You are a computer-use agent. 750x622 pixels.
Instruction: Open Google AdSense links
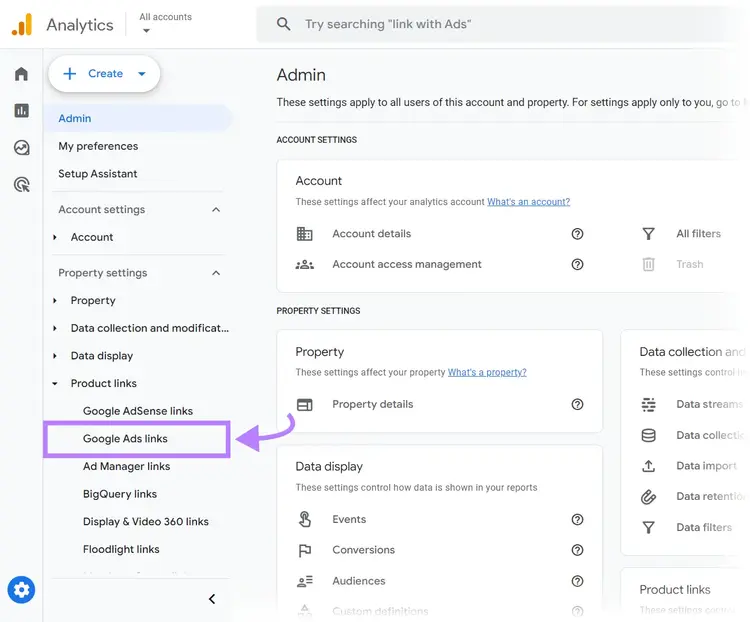click(138, 411)
